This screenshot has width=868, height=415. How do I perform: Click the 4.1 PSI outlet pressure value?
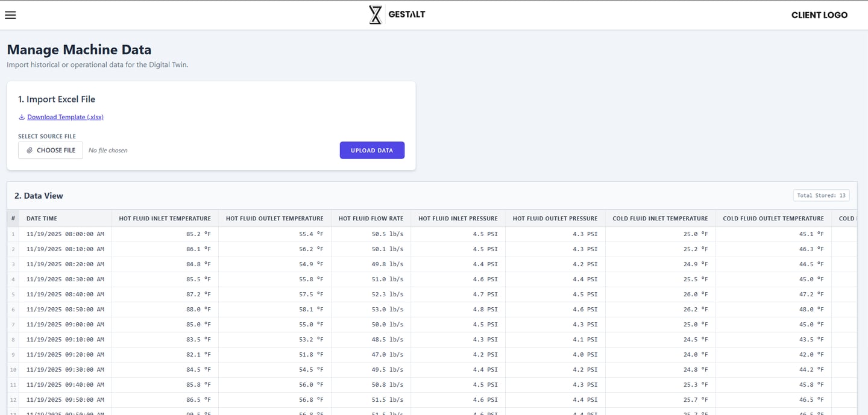click(585, 339)
